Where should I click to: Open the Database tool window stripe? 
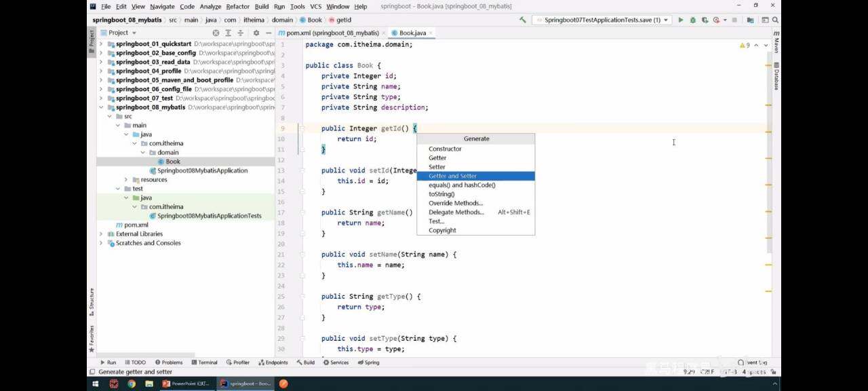pyautogui.click(x=776, y=76)
